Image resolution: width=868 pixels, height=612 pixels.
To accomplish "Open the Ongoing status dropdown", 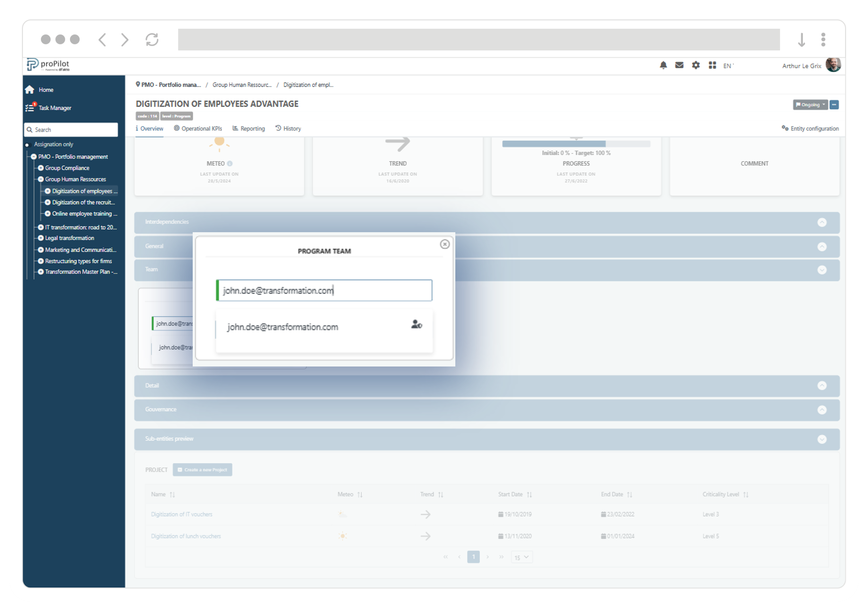I will point(810,105).
